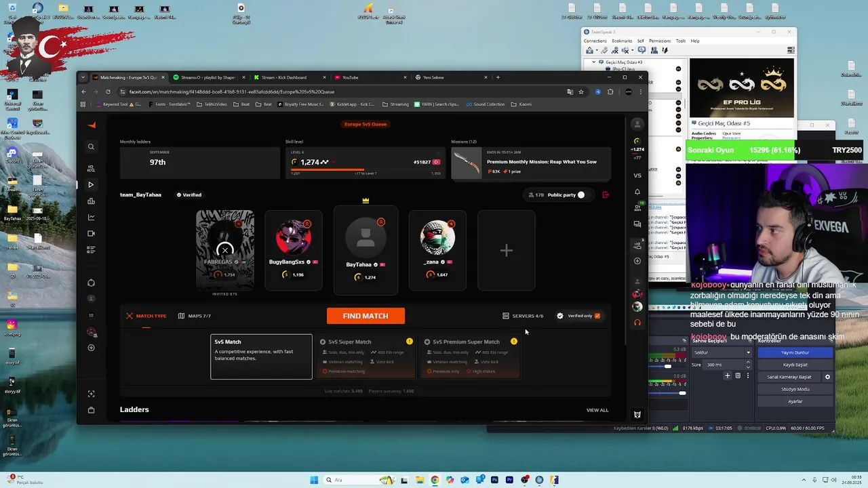Open the play/matchmaking icon in left sidebar
The image size is (868, 488).
pos(91,184)
